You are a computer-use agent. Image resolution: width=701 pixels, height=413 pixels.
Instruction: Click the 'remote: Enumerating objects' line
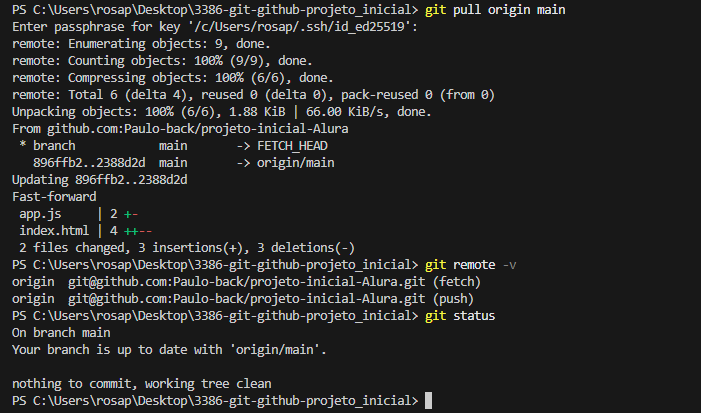pos(141,44)
